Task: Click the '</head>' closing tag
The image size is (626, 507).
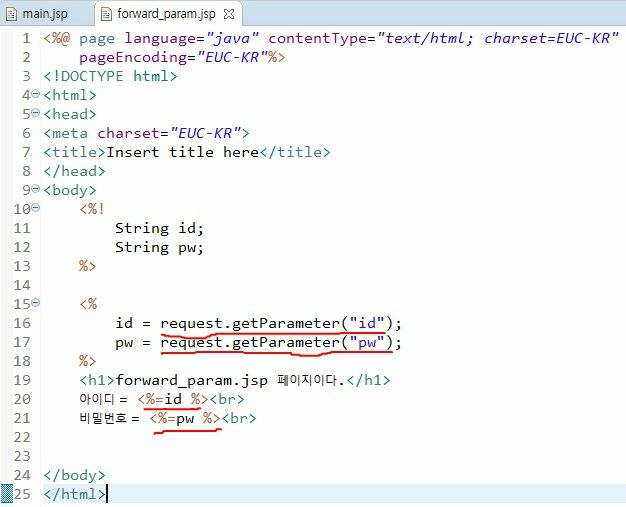Action: click(74, 171)
